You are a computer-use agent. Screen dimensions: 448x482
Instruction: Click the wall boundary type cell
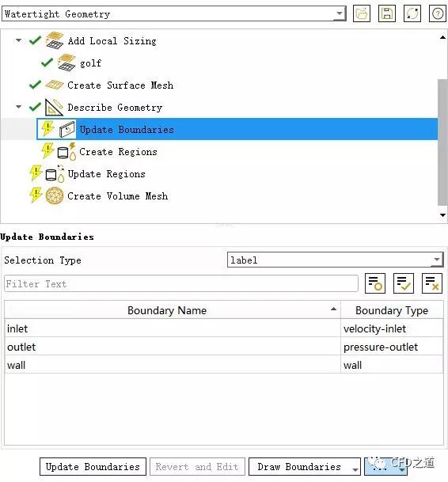click(392, 365)
